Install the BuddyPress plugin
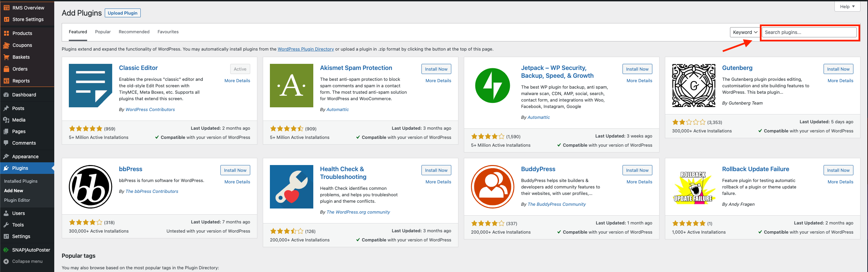The height and width of the screenshot is (272, 868). click(x=637, y=170)
